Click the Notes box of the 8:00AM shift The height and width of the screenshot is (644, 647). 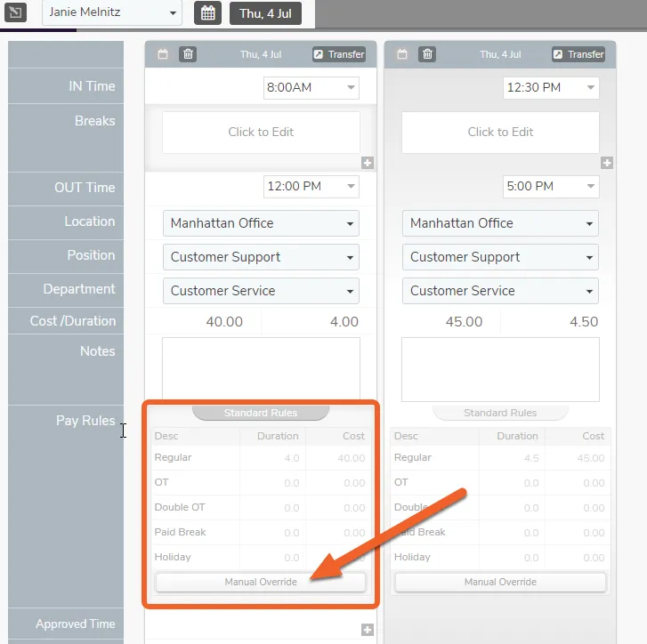[261, 368]
